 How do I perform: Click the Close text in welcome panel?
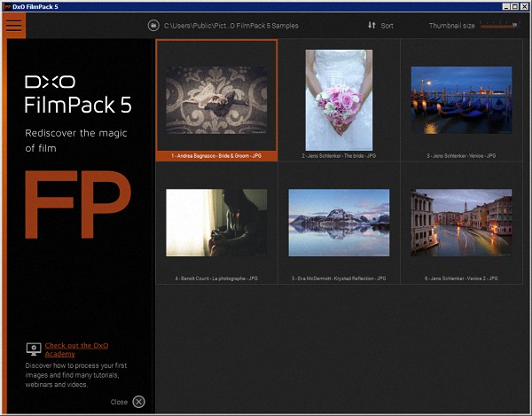click(119, 402)
